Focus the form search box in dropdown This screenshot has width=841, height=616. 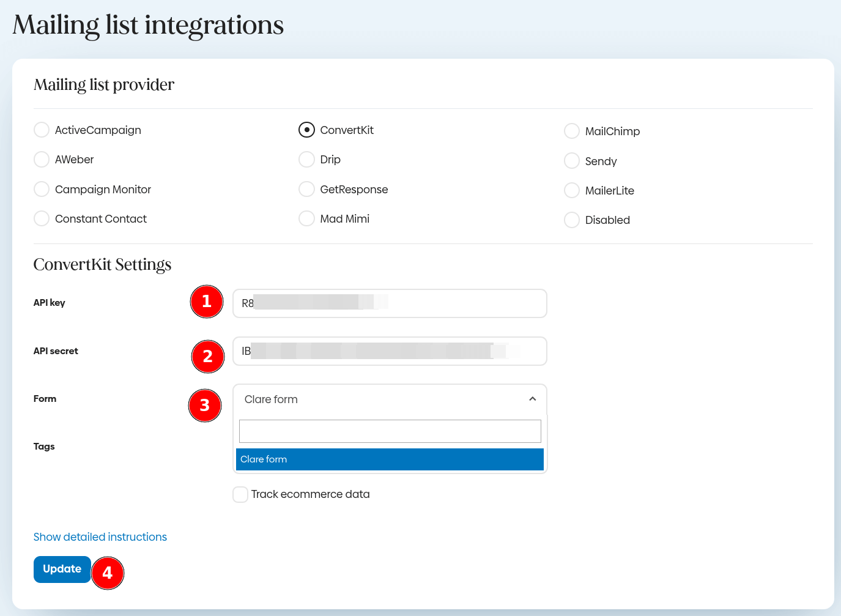(x=390, y=431)
